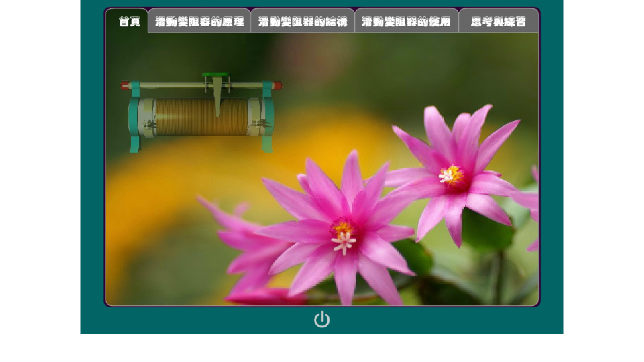Click the metal rod left of the slider
644x362 pixels.
(171, 85)
